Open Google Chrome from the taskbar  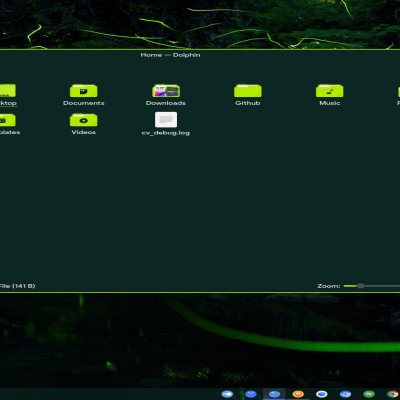(x=393, y=394)
